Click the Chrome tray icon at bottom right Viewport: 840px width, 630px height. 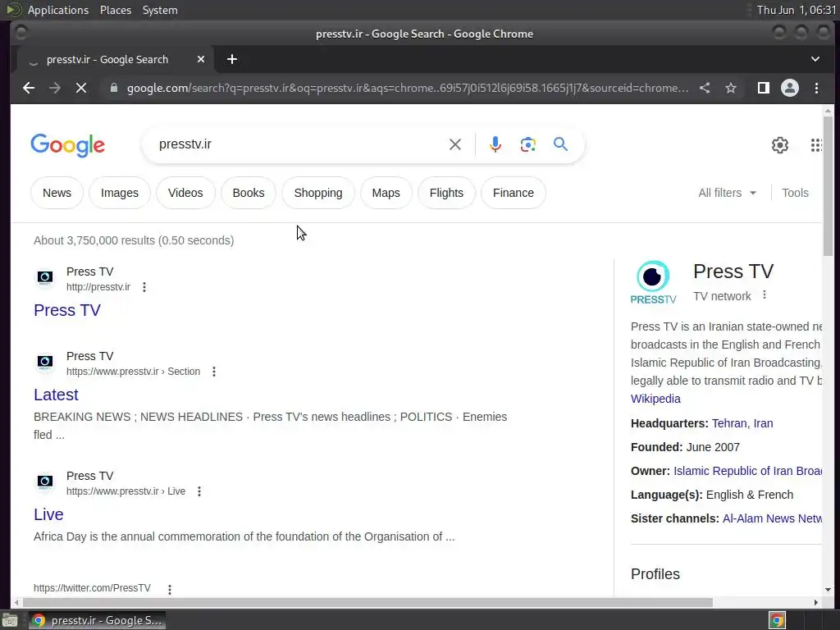click(777, 620)
